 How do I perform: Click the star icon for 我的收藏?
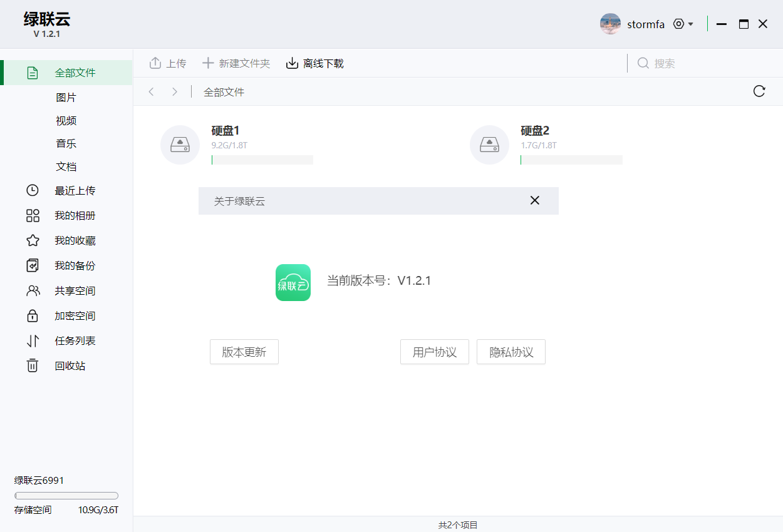tap(33, 240)
